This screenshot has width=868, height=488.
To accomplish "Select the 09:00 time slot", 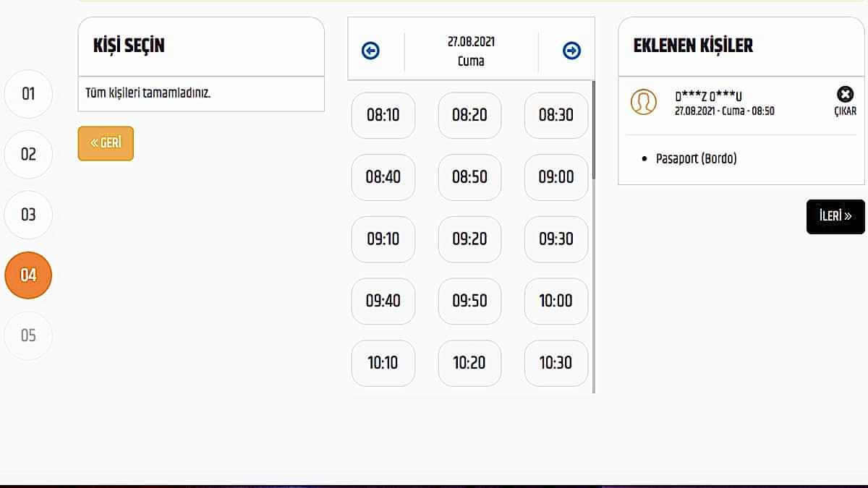I will coord(556,177).
